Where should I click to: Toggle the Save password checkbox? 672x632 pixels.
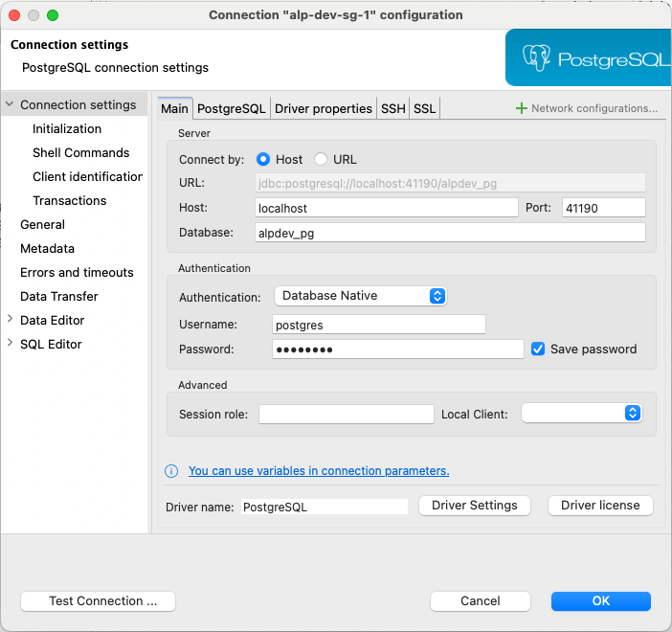coord(538,350)
